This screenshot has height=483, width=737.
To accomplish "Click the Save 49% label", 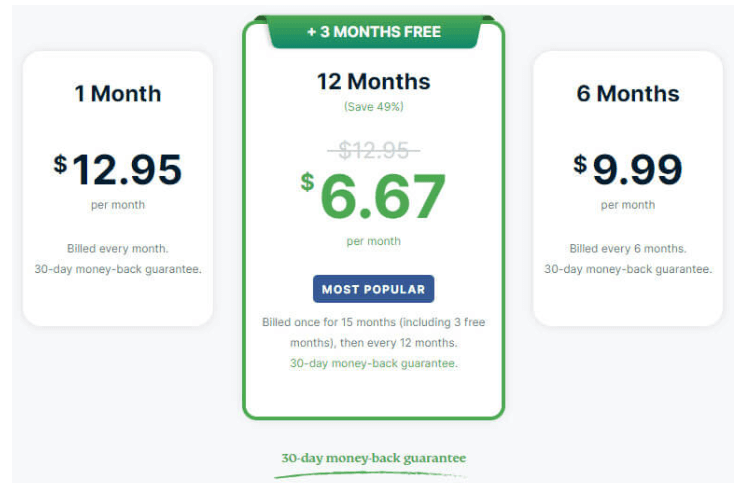I will pos(374,107).
